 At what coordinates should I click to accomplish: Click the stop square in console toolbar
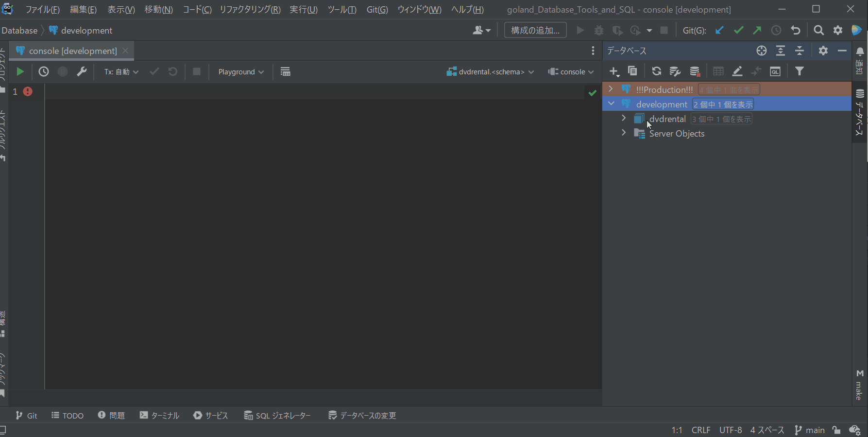pyautogui.click(x=197, y=72)
